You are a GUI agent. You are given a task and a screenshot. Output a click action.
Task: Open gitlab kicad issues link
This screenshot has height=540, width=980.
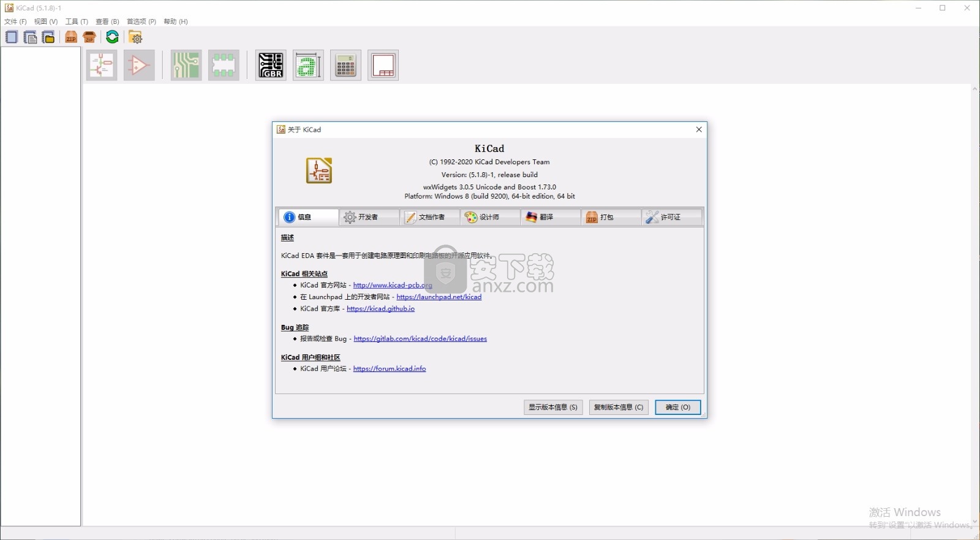(420, 338)
